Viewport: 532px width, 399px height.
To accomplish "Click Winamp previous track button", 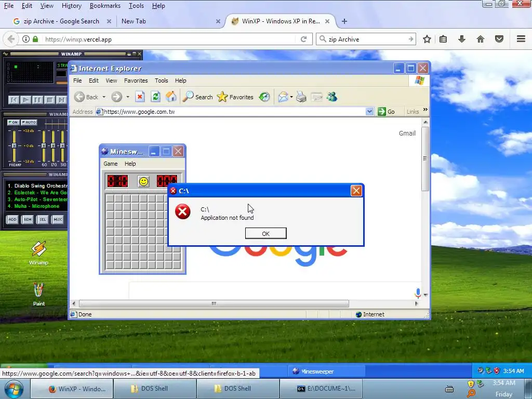I will pos(14,100).
